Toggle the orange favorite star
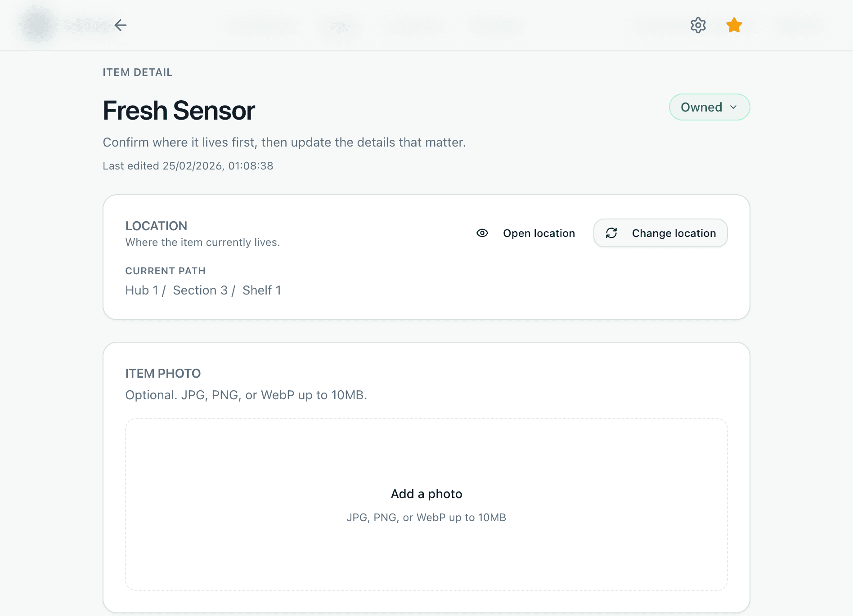 coord(734,25)
